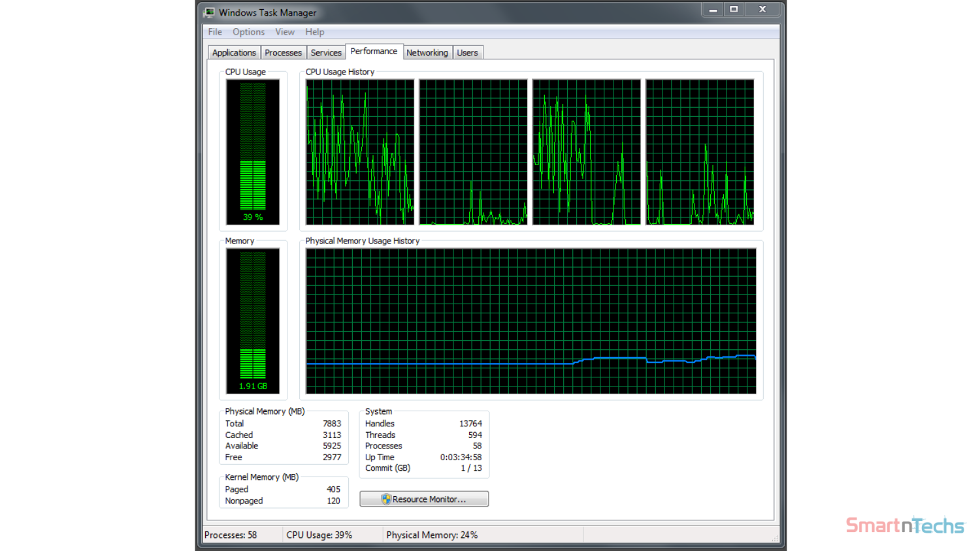Switch to the Applications tab

pyautogui.click(x=234, y=53)
